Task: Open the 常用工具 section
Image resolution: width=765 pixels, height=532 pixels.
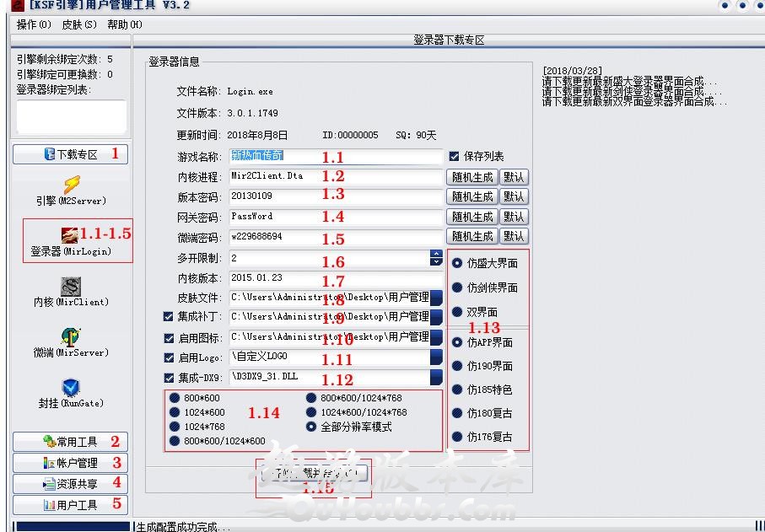Action: [70, 442]
